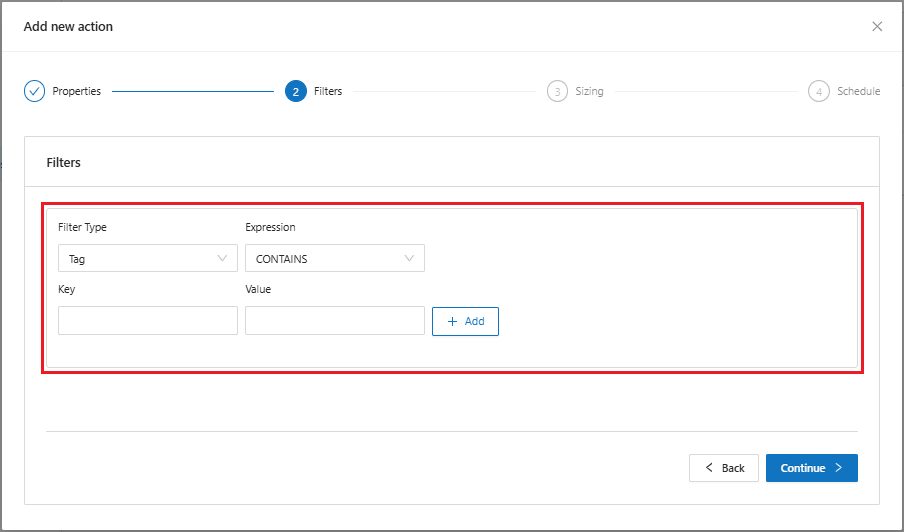904x532 pixels.
Task: Click the Filter Type dropdown arrow
Action: [x=223, y=258]
